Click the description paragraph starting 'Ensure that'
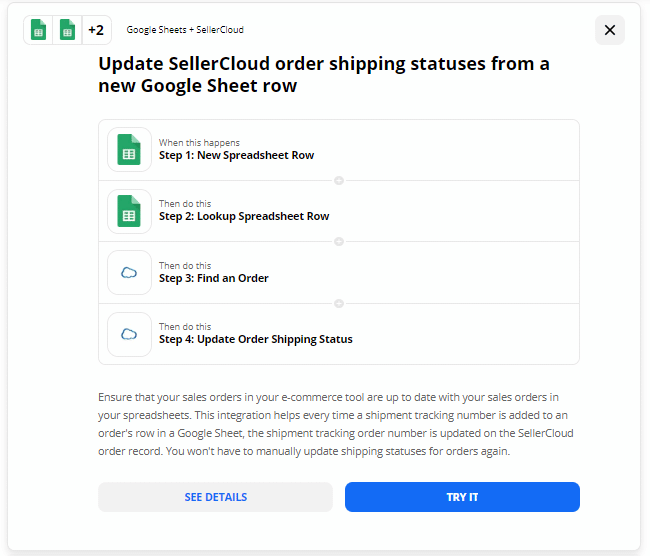Image resolution: width=650 pixels, height=556 pixels. (x=336, y=424)
